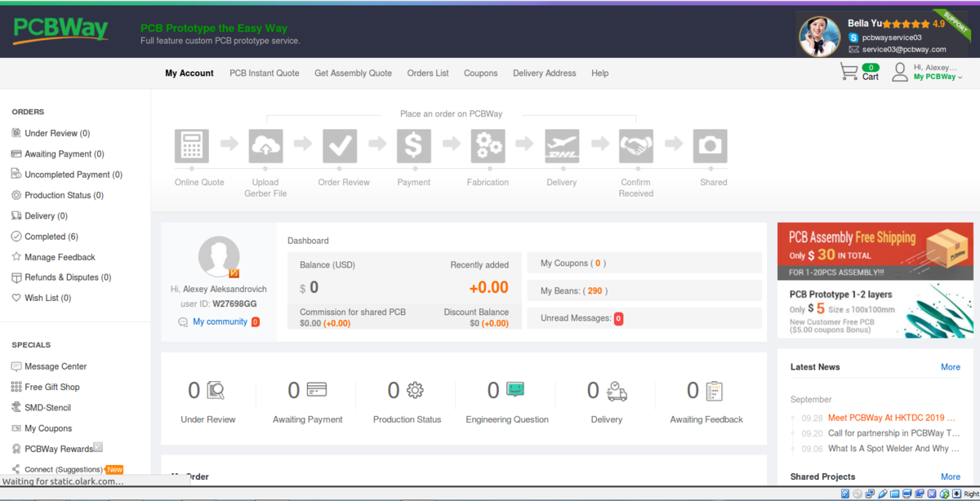Click Commission for shared PCB amount
The image size is (980, 501).
coord(325,323)
